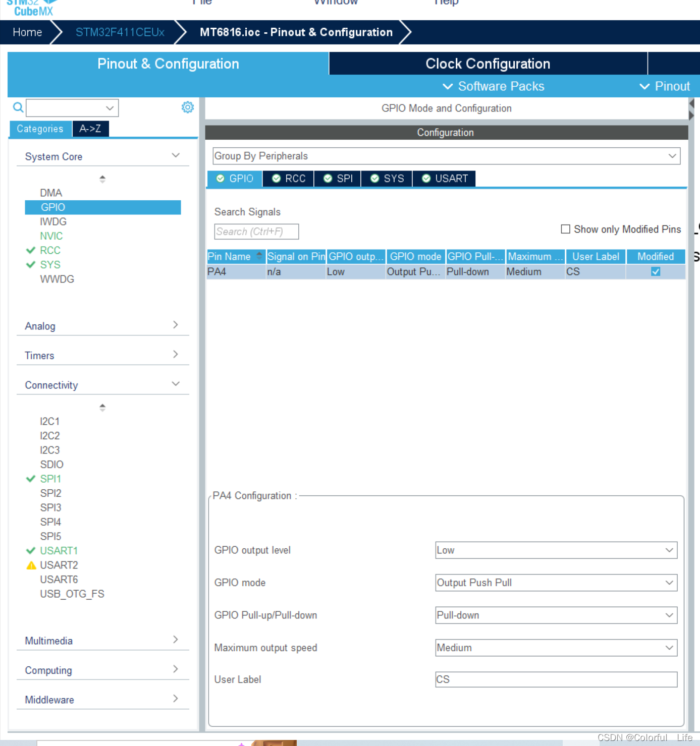Viewport: 700px width, 746px height.
Task: Select the USART peripheral tab
Action: click(445, 179)
